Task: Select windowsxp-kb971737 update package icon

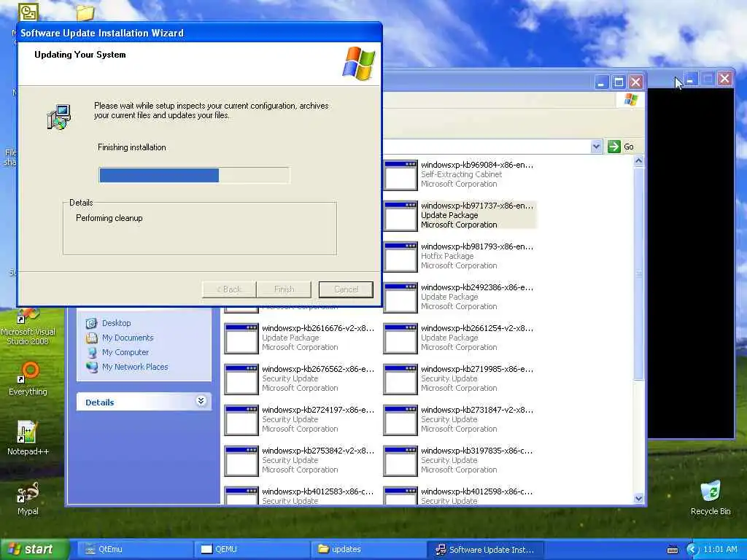Action: click(x=400, y=216)
